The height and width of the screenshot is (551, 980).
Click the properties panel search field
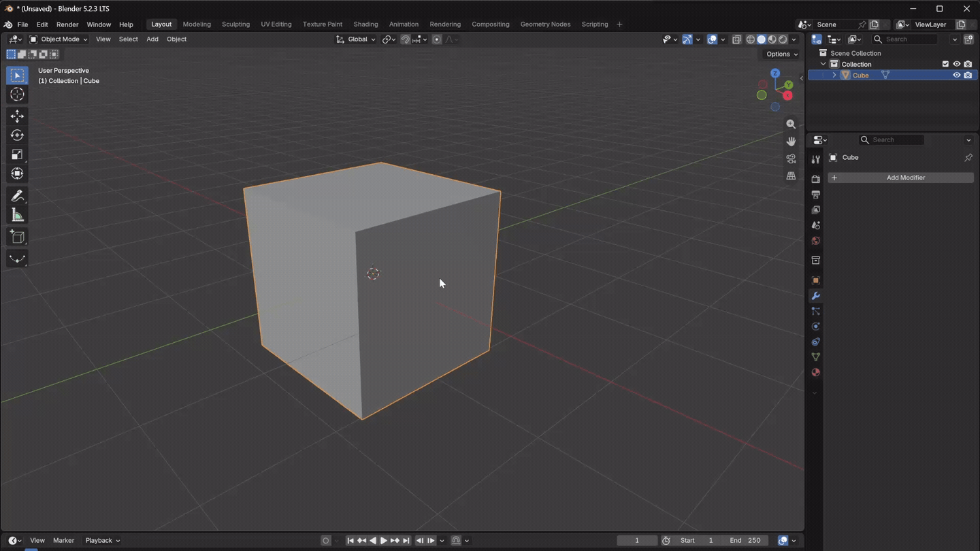tap(891, 140)
